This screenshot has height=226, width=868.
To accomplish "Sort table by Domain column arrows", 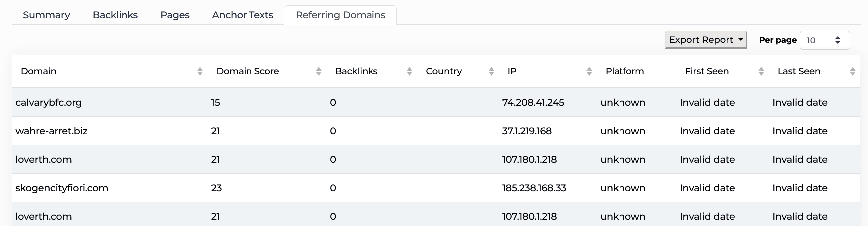I will tap(200, 71).
